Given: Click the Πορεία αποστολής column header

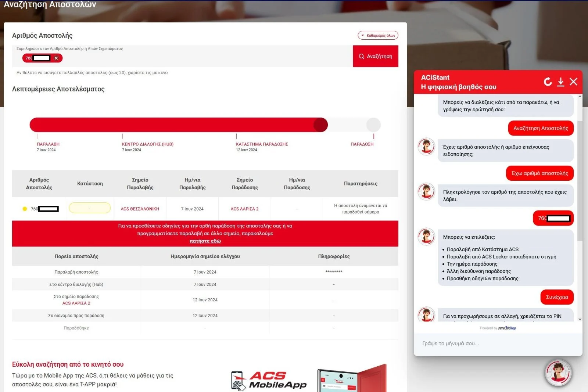Looking at the screenshot, I should (76, 256).
